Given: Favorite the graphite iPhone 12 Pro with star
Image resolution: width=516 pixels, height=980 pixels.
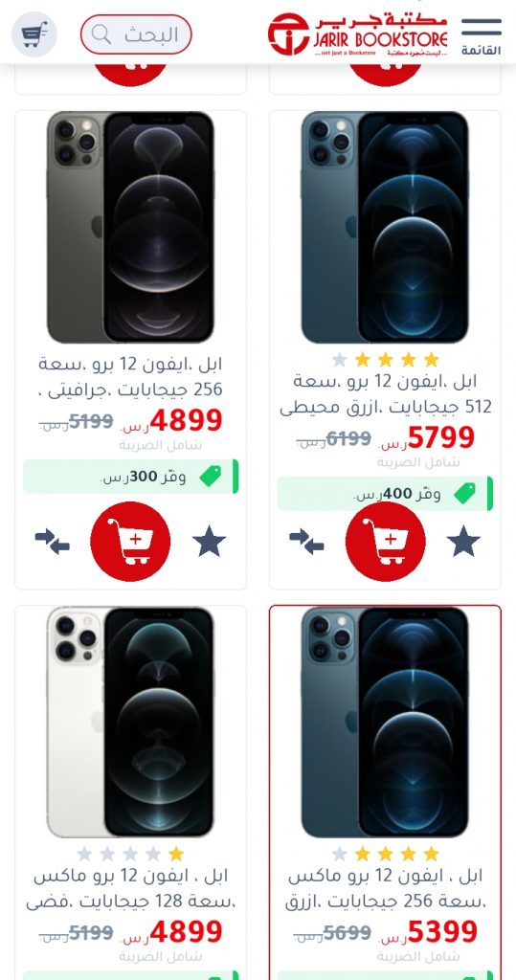Looking at the screenshot, I should [x=209, y=542].
